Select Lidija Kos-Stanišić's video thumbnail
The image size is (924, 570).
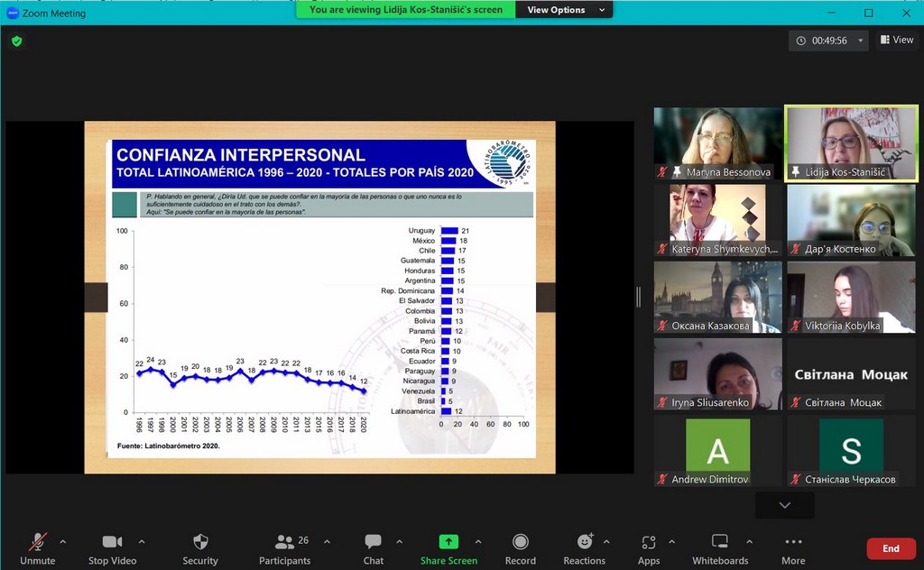[x=852, y=143]
